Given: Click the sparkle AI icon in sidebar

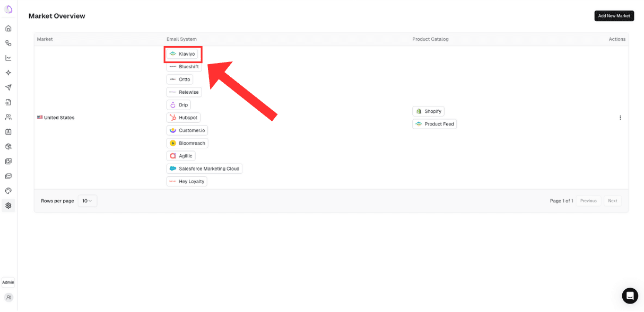Looking at the screenshot, I should click(8, 73).
